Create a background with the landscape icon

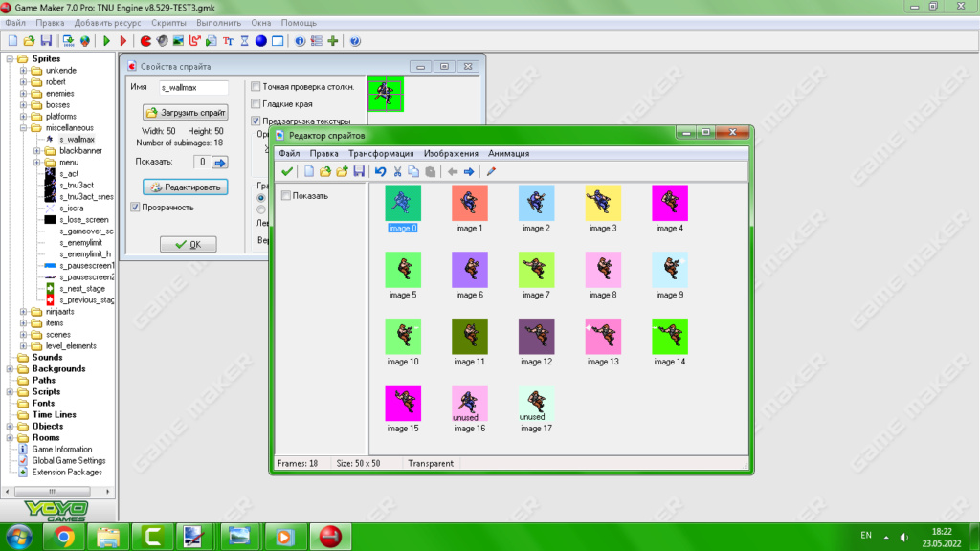[178, 41]
